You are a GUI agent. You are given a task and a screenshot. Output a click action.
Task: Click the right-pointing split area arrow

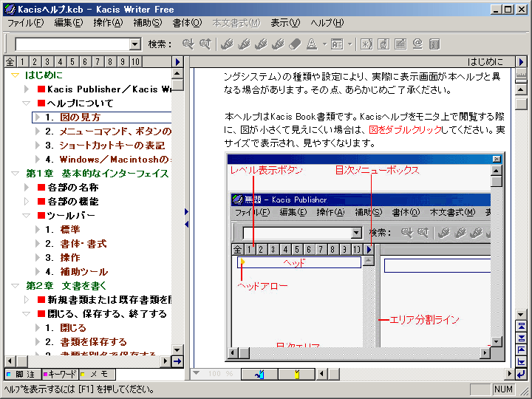(186, 212)
